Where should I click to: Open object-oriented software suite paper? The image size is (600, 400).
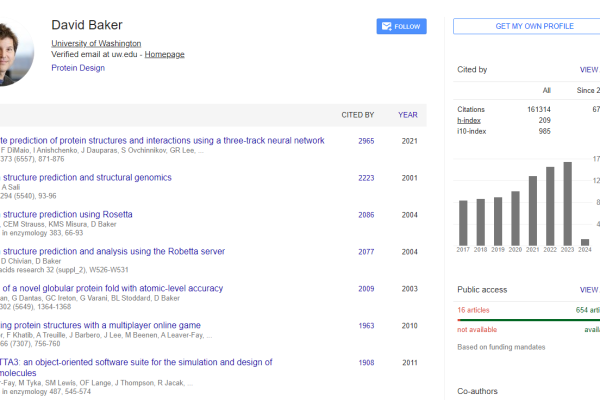(136, 367)
